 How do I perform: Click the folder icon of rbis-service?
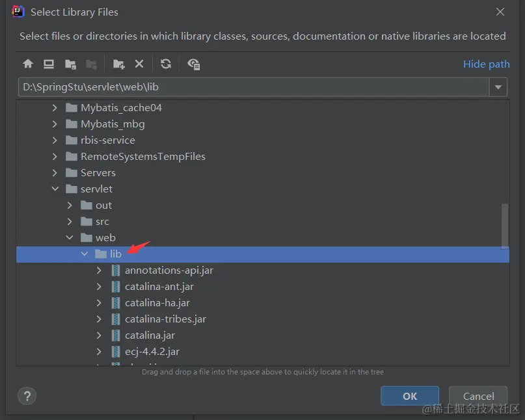[72, 140]
